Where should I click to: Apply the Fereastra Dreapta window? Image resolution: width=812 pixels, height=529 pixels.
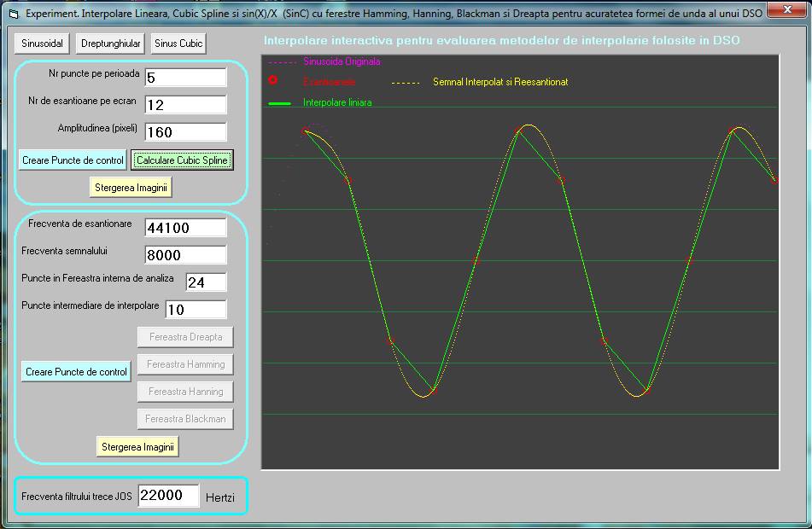tap(185, 337)
